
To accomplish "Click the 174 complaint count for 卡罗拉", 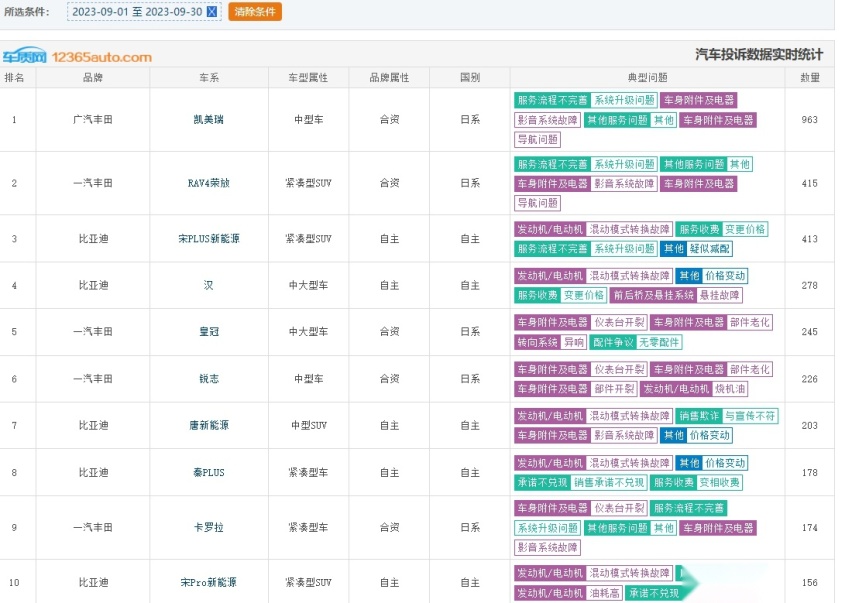I will [x=810, y=527].
